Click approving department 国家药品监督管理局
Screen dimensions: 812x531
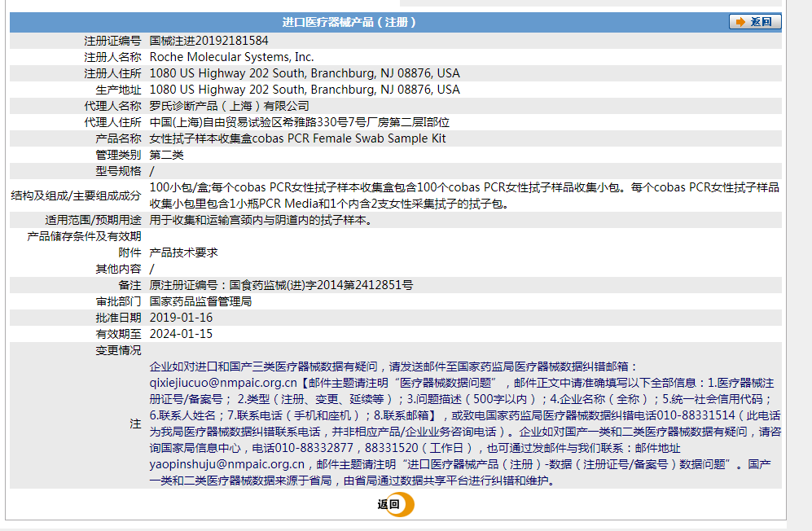201,301
